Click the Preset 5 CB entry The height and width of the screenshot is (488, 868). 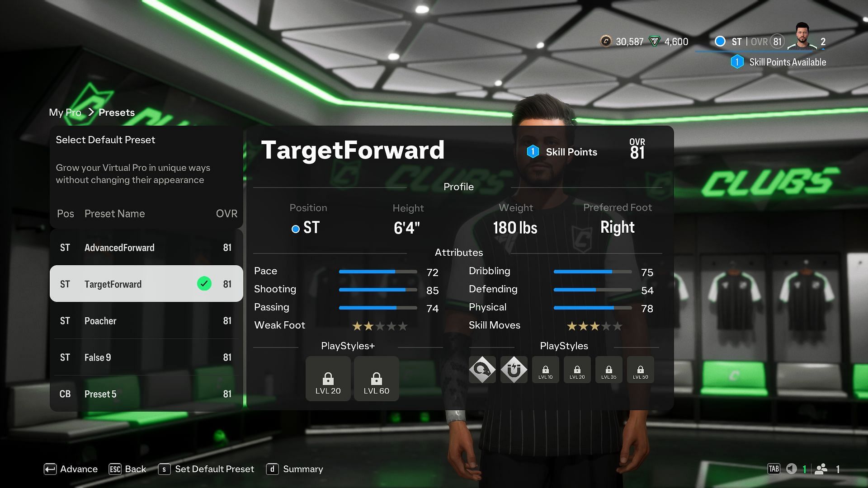coord(146,394)
